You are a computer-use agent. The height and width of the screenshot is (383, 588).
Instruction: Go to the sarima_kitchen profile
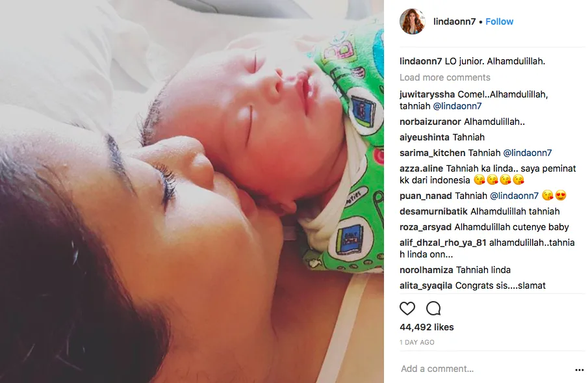click(x=433, y=153)
